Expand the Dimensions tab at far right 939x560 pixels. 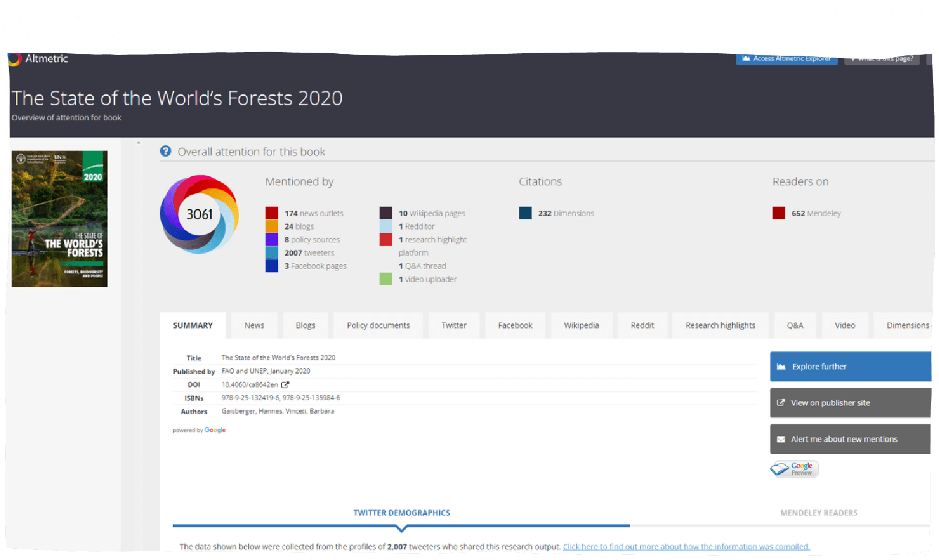coord(908,325)
